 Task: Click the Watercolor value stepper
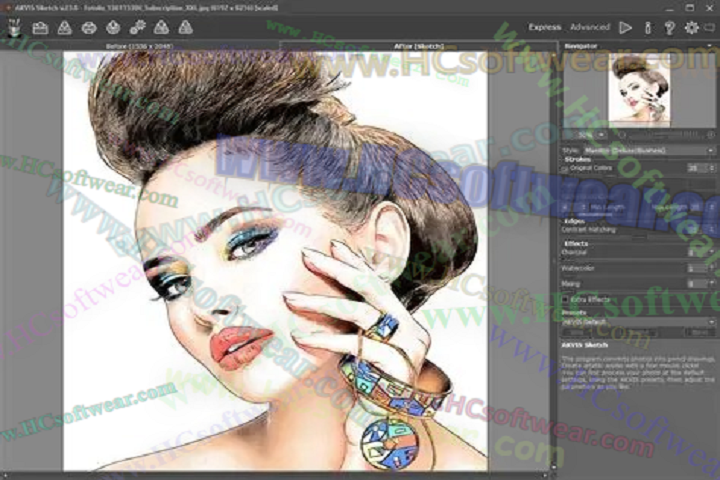(x=712, y=268)
